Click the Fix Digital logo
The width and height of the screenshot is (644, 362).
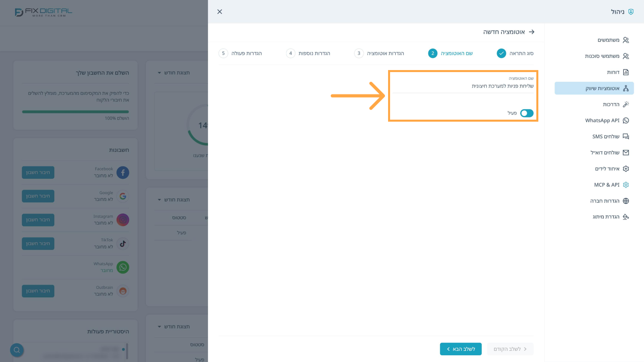click(x=44, y=12)
